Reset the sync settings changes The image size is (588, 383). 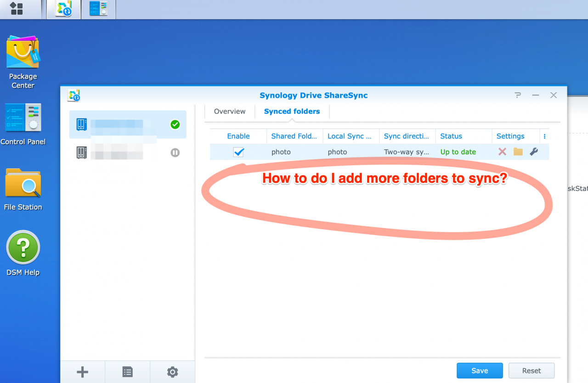[531, 370]
